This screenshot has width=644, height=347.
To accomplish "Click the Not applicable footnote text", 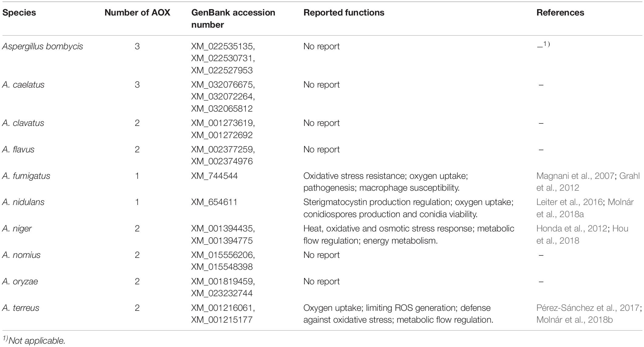I will (x=37, y=341).
